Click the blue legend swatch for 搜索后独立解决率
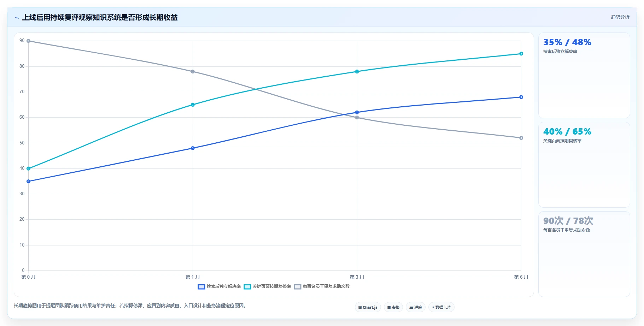This screenshot has width=644, height=326. (201, 287)
